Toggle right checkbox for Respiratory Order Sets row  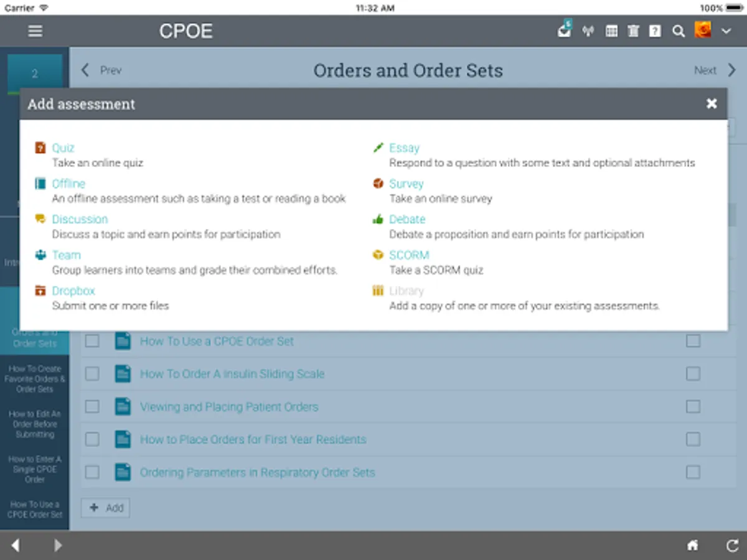pyautogui.click(x=693, y=472)
